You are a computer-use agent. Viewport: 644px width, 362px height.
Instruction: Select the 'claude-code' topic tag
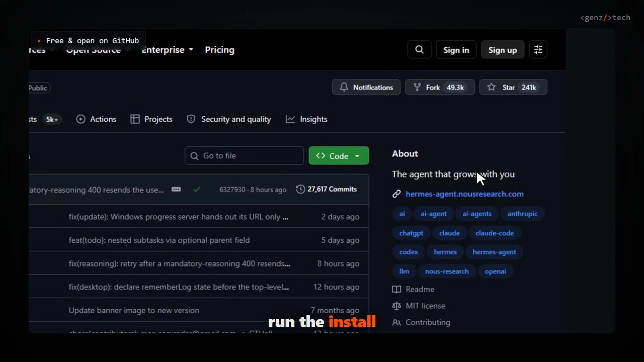point(495,233)
